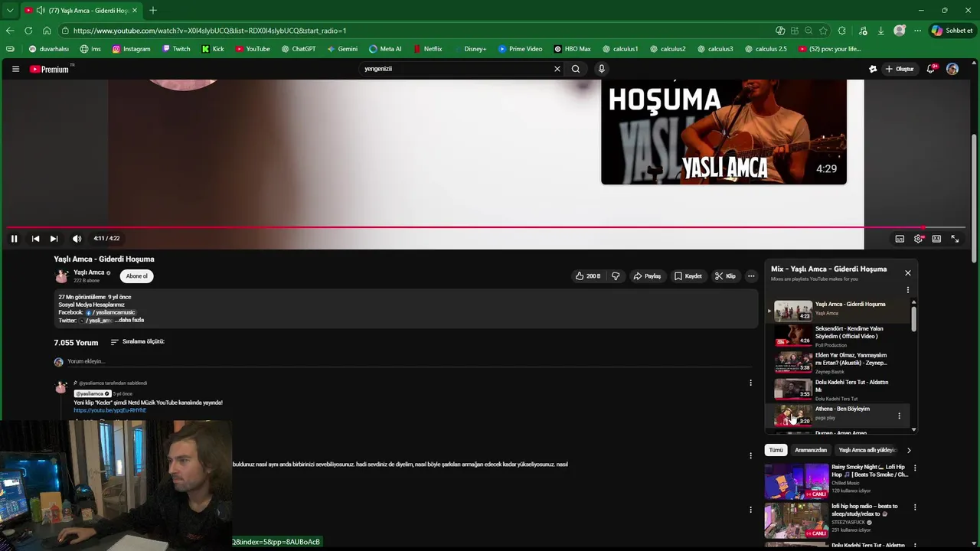Toggle subtitles in the video player

(900, 239)
